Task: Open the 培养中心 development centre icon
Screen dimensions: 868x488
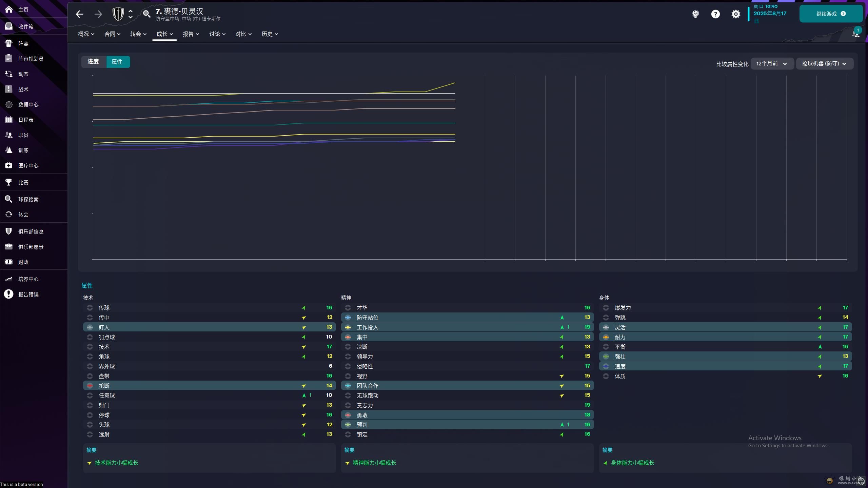Action: tap(9, 279)
